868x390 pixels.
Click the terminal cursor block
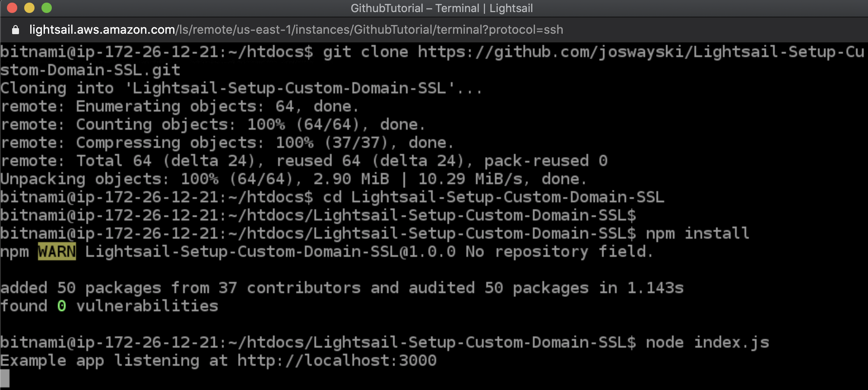[x=5, y=378]
